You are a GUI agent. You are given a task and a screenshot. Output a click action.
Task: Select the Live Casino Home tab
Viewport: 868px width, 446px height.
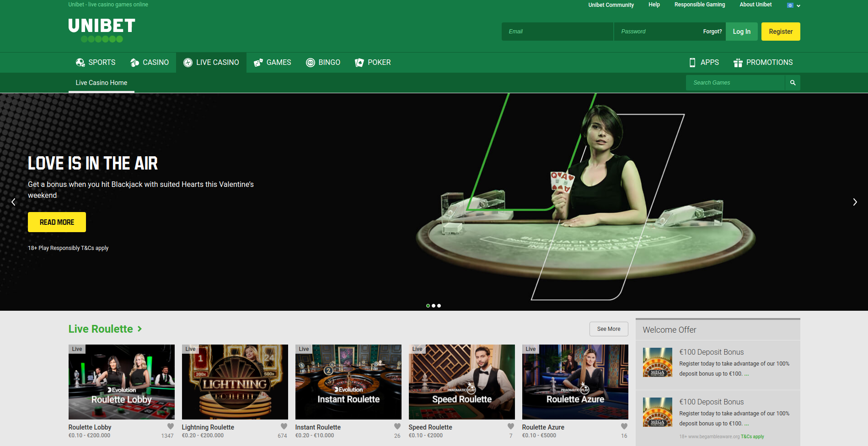click(101, 83)
